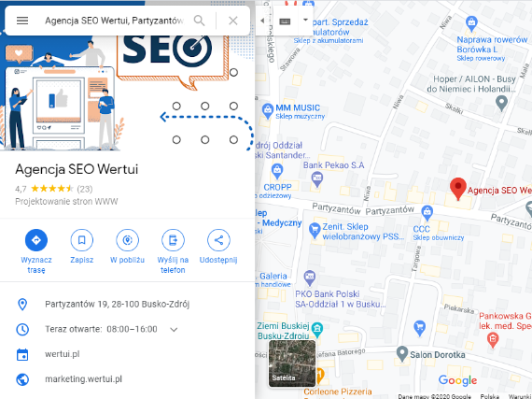Expand the opening hours chevron
This screenshot has width=532, height=399.
(174, 330)
